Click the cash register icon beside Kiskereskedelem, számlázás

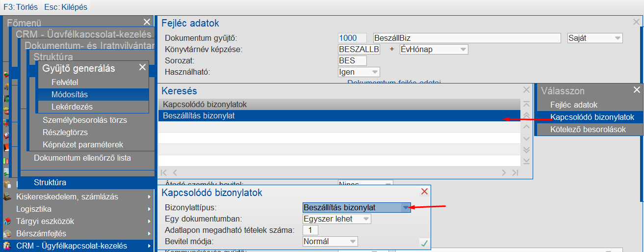click(7, 197)
